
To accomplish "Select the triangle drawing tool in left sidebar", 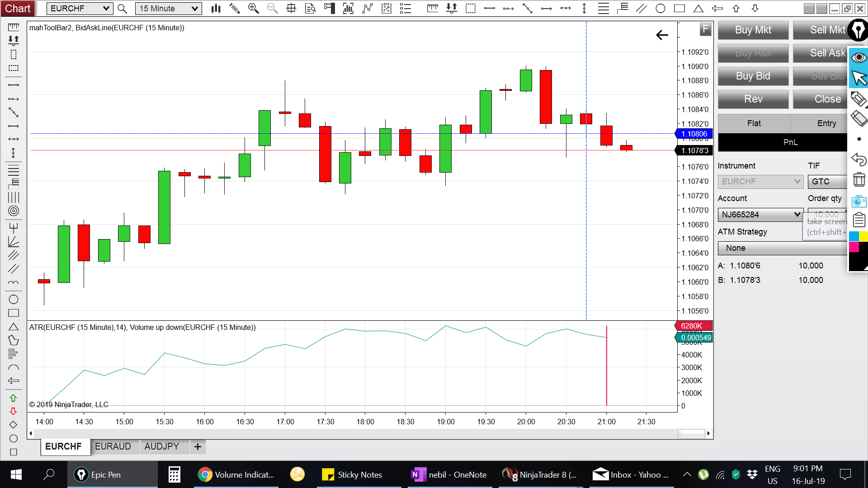I will 13,327.
